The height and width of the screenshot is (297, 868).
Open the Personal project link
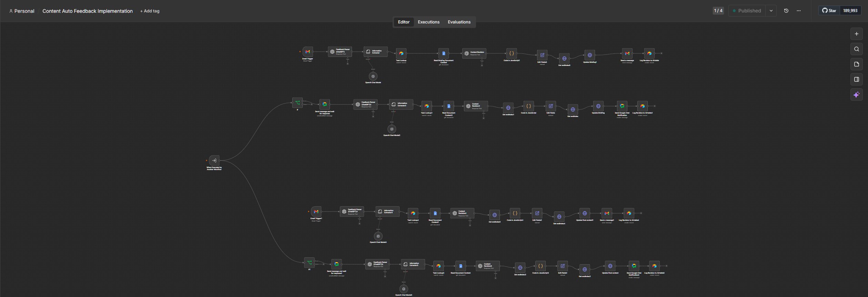click(x=22, y=11)
